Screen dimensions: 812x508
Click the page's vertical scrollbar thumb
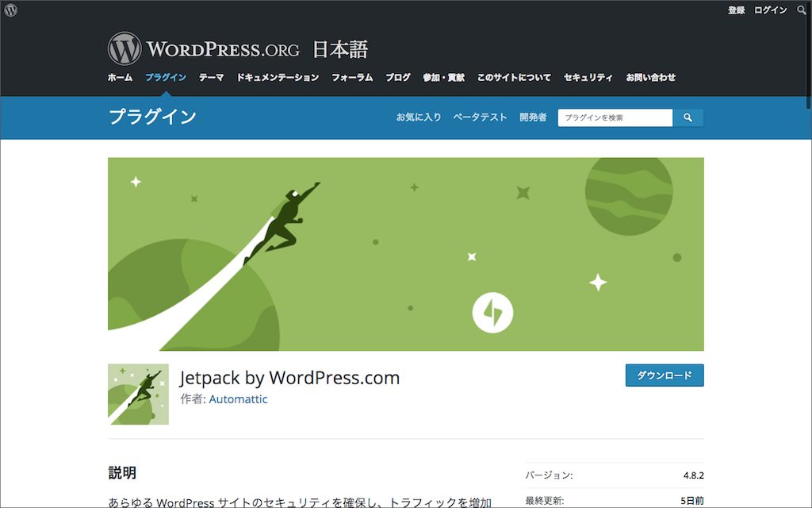coord(810,55)
